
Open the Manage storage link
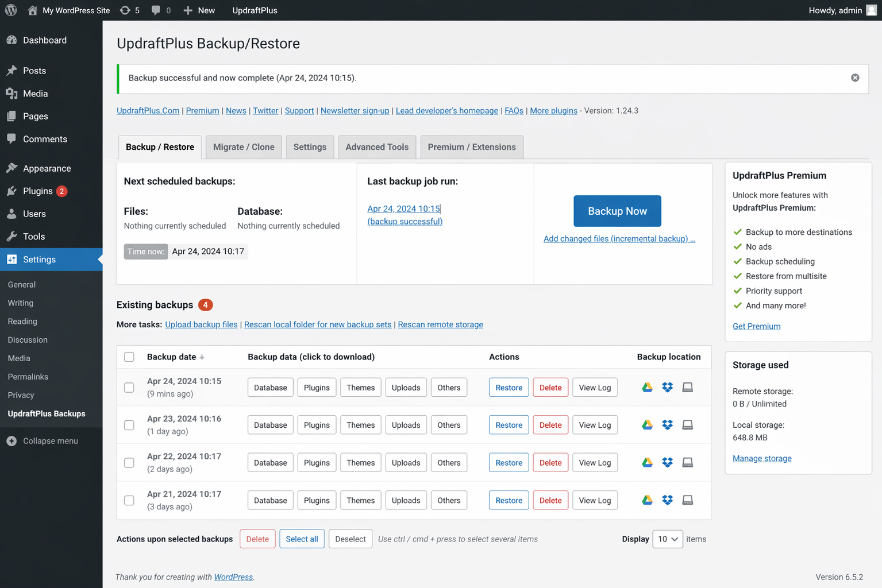[762, 458]
